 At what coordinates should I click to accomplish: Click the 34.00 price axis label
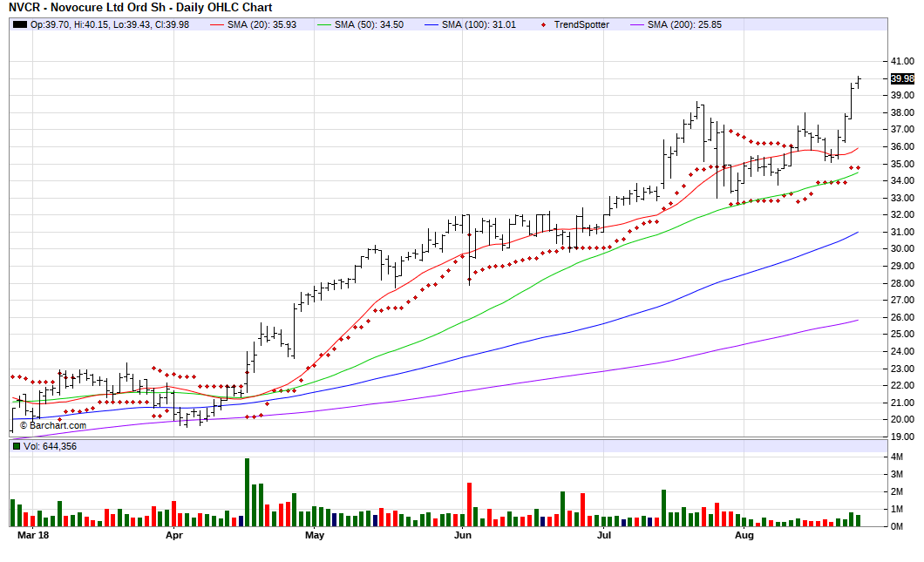(903, 181)
